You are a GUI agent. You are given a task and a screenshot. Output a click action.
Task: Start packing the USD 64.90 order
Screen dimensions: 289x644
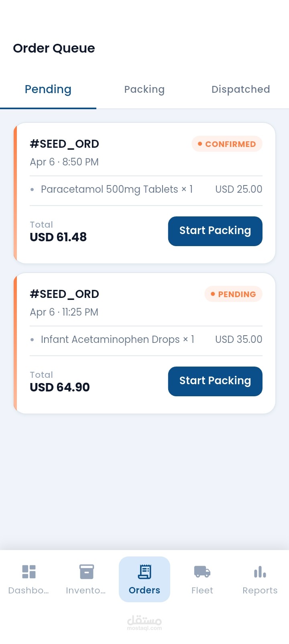click(215, 381)
